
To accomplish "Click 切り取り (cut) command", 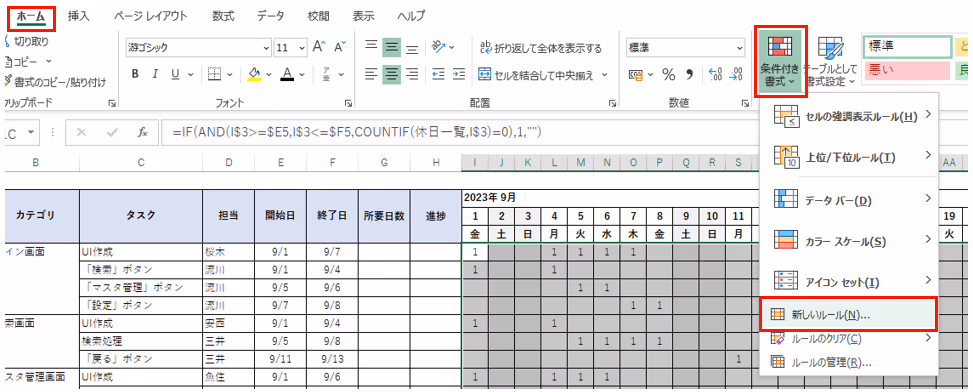I will [x=27, y=42].
